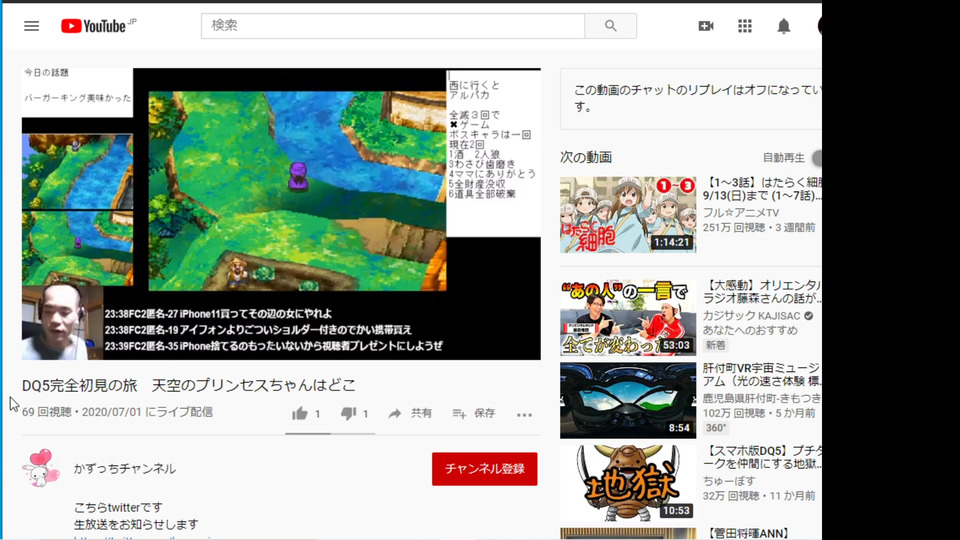
Task: Open the カジサック KAJISAC video thumbnail
Action: (x=628, y=318)
